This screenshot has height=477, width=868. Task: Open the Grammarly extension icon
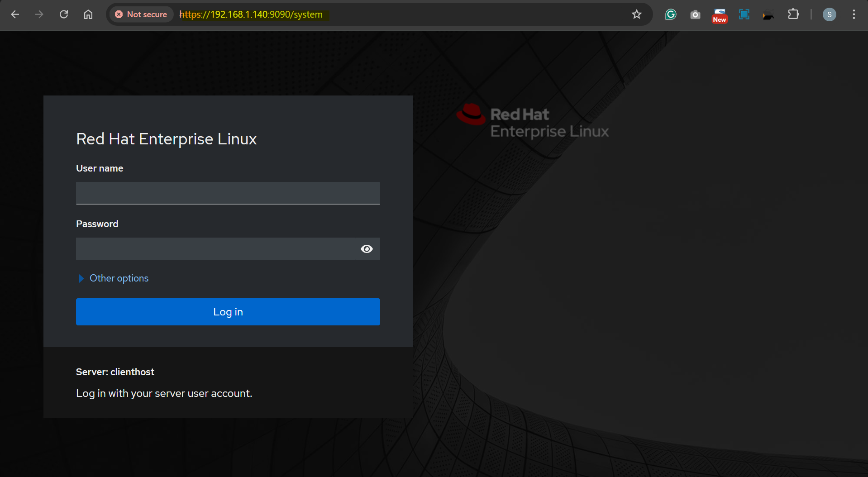(x=671, y=14)
